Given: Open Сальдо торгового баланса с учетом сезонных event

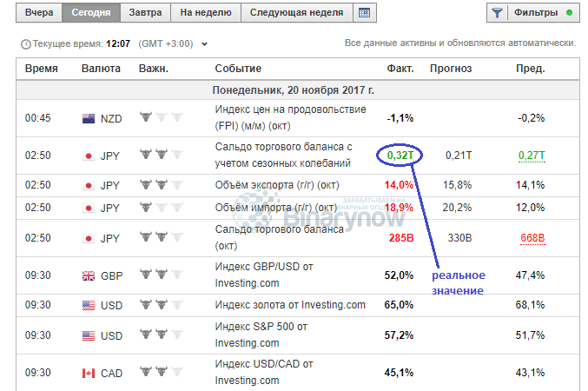Looking at the screenshot, I should 283,155.
